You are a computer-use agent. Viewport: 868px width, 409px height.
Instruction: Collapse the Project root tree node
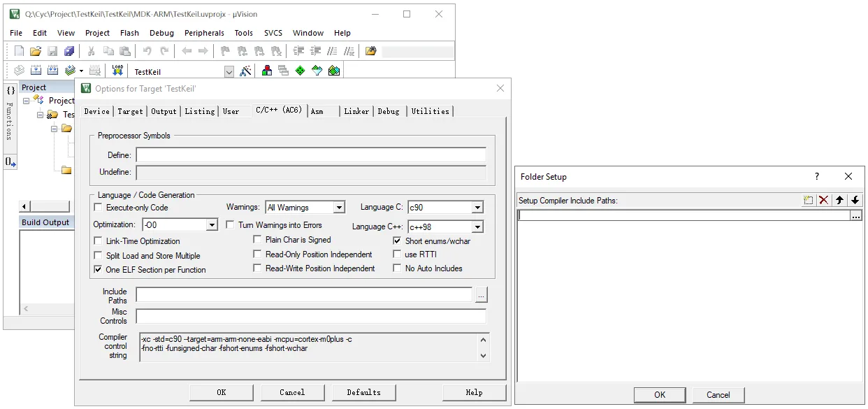coord(27,101)
